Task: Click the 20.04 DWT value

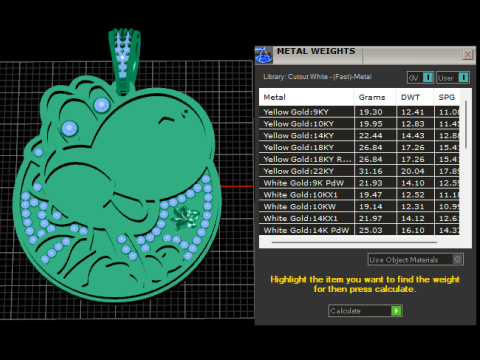Action: pyautogui.click(x=413, y=171)
